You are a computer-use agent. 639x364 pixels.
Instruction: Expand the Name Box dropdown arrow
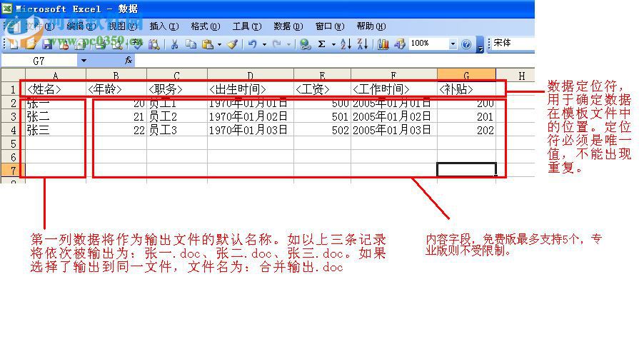pyautogui.click(x=84, y=61)
